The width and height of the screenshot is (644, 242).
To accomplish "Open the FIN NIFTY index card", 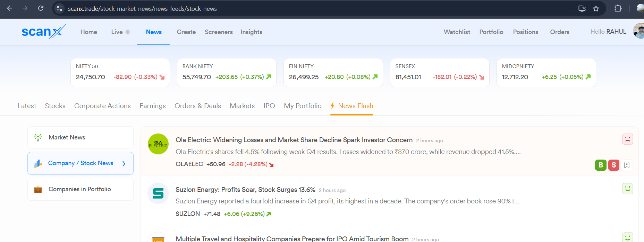I will [x=333, y=73].
